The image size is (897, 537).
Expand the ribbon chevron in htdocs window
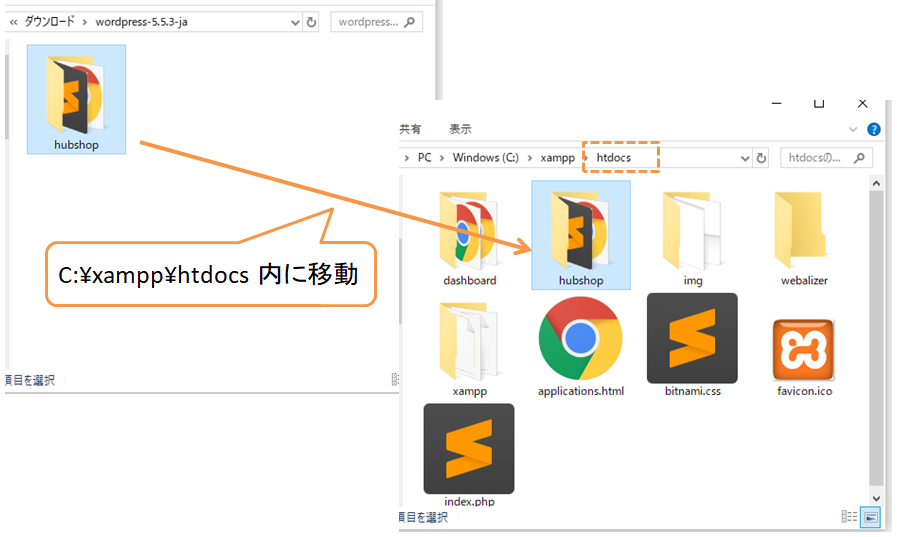[853, 129]
